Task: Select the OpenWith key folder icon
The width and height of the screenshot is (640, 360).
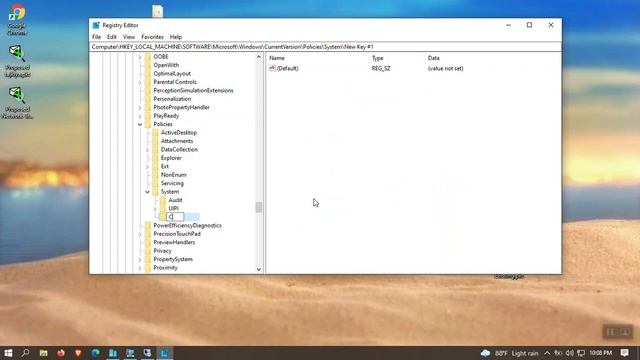Action: [x=148, y=65]
